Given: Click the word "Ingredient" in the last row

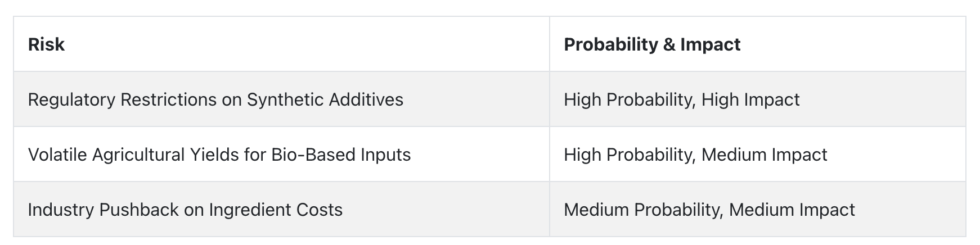Looking at the screenshot, I should click(x=249, y=210).
